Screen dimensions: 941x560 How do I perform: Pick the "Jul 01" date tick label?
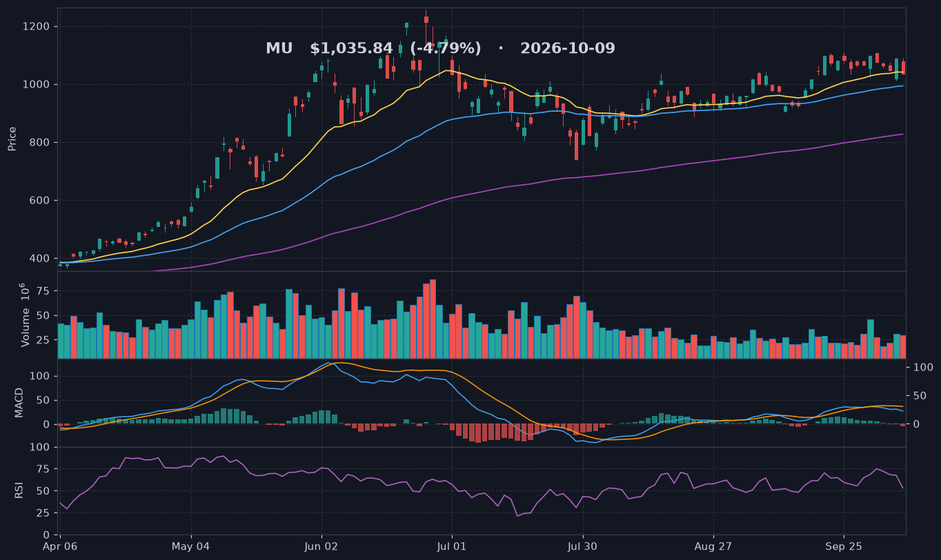[452, 546]
